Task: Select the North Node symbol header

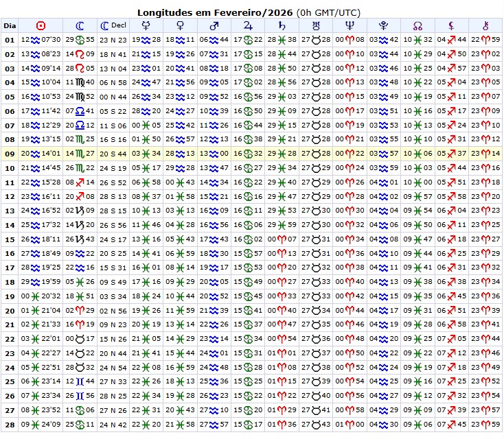Action: (x=417, y=26)
